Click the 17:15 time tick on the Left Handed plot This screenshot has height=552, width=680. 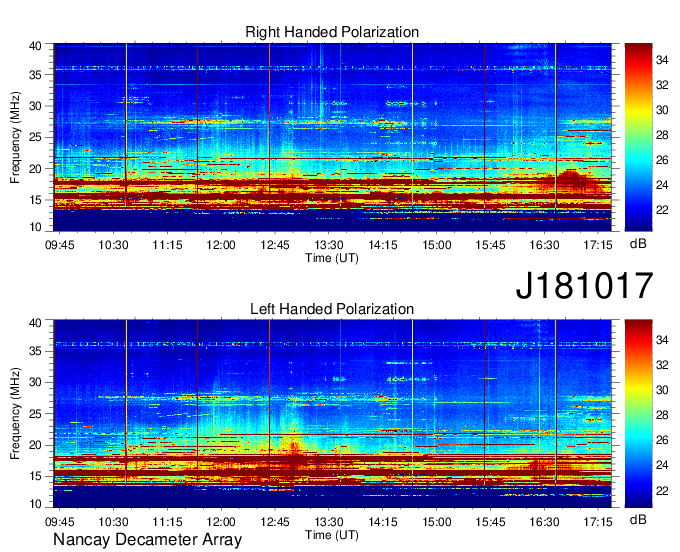point(598,522)
